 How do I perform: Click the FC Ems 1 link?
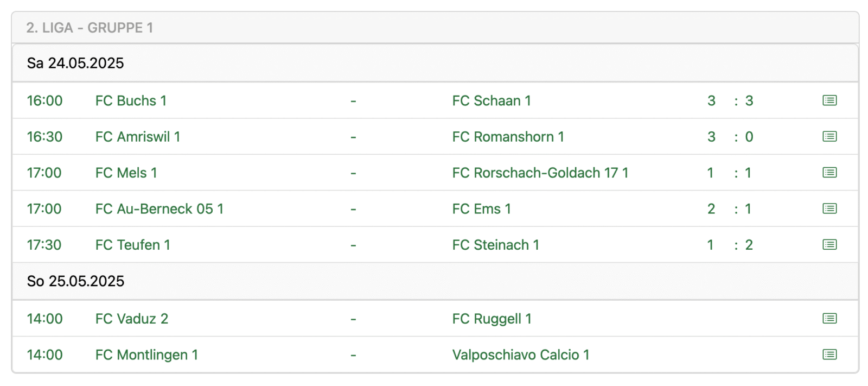(x=481, y=209)
